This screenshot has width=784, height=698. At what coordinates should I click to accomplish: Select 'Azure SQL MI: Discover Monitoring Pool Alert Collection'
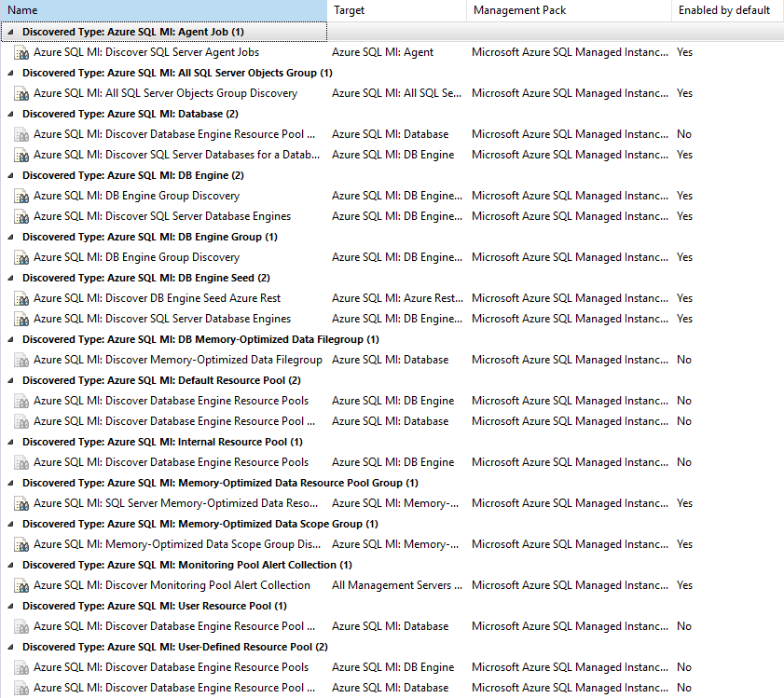point(172,585)
